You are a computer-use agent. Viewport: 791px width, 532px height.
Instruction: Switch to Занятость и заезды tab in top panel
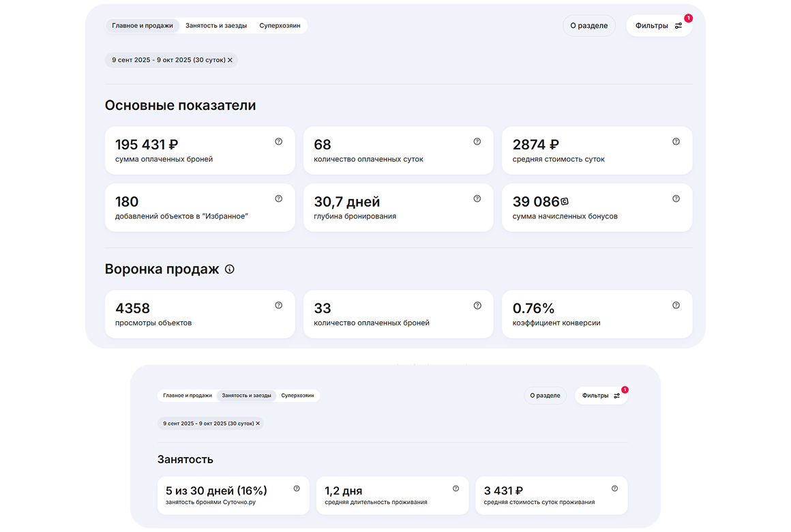(x=216, y=26)
